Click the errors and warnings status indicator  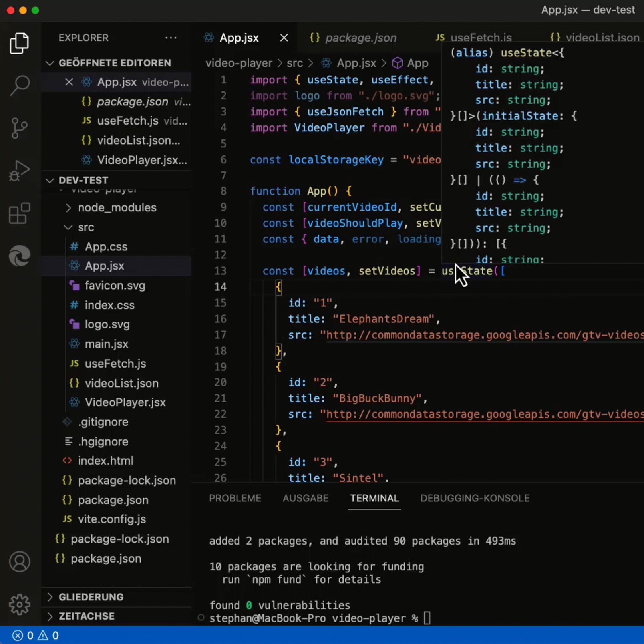[x=36, y=635]
